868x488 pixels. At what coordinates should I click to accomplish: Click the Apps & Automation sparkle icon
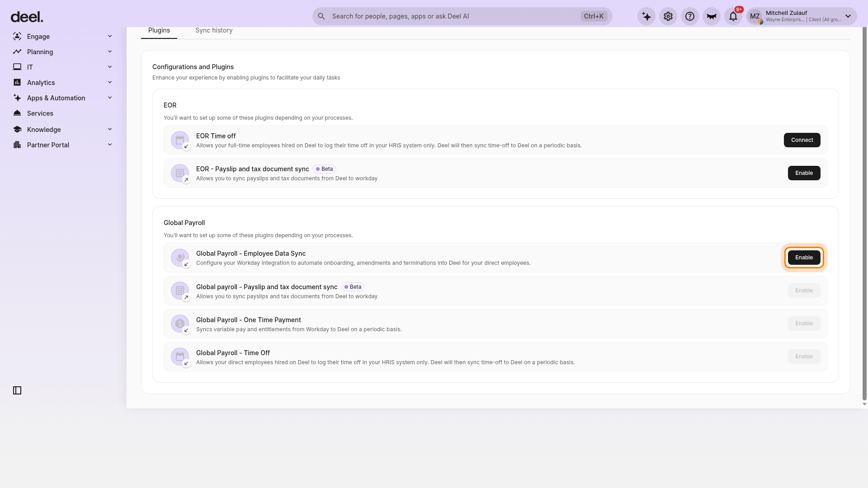tap(17, 98)
